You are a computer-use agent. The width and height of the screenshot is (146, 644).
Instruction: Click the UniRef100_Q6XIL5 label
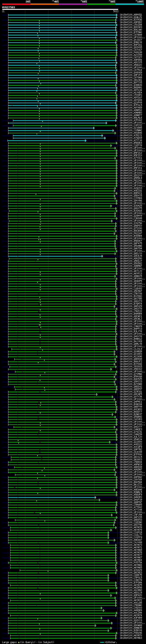[131, 457]
